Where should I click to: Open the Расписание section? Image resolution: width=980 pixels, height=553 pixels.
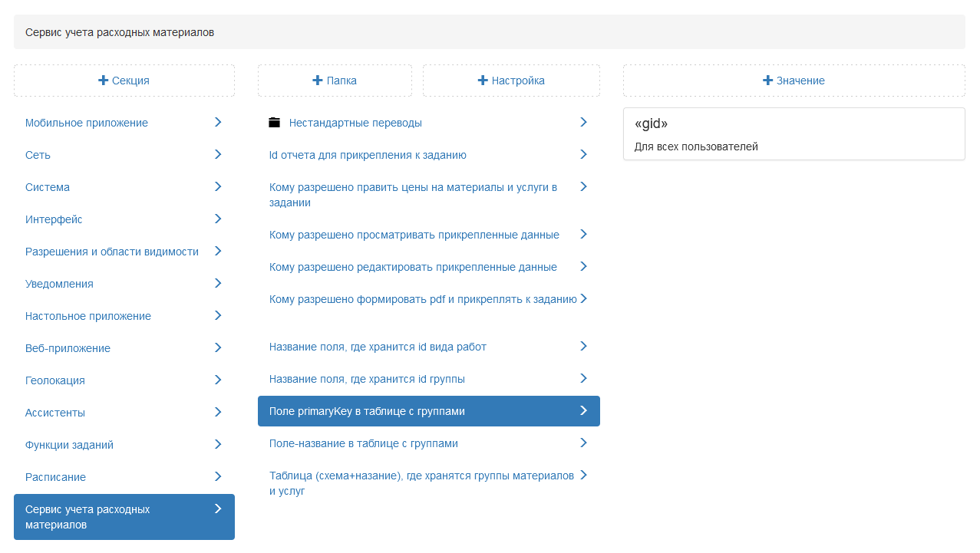tap(55, 477)
